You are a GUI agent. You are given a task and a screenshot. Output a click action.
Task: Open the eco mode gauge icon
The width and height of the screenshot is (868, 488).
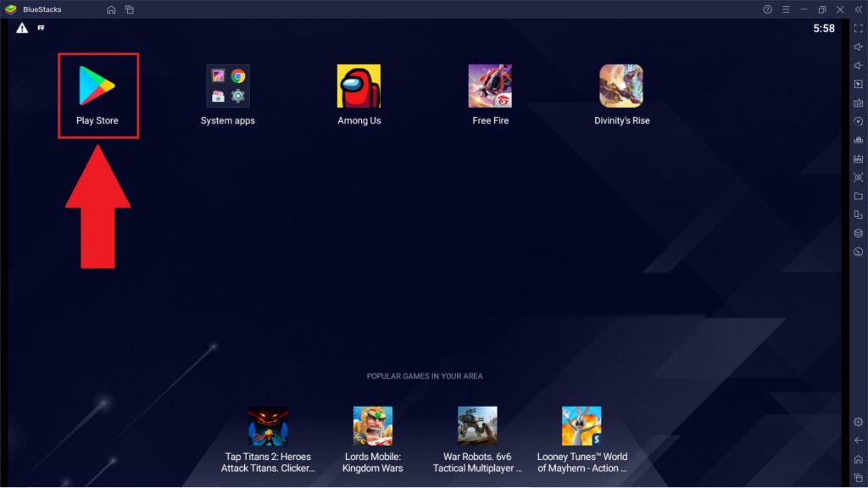858,252
